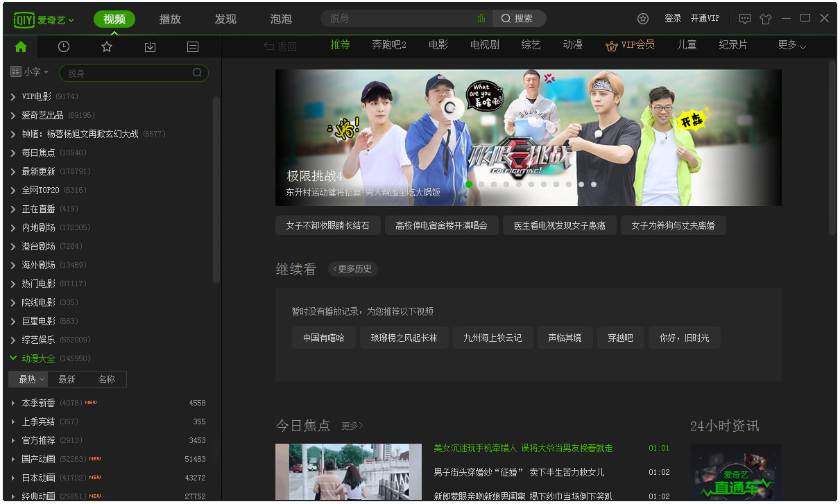Open the download manager icon

(x=149, y=46)
